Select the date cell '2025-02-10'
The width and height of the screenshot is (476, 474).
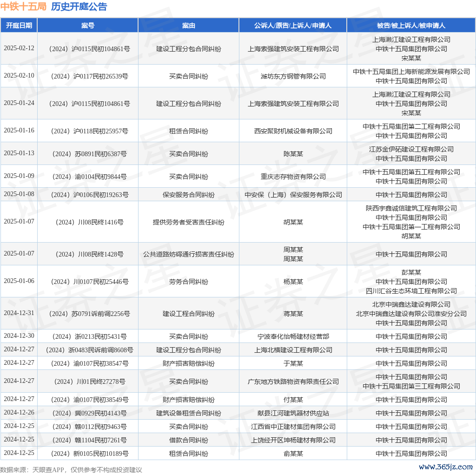click(x=19, y=76)
